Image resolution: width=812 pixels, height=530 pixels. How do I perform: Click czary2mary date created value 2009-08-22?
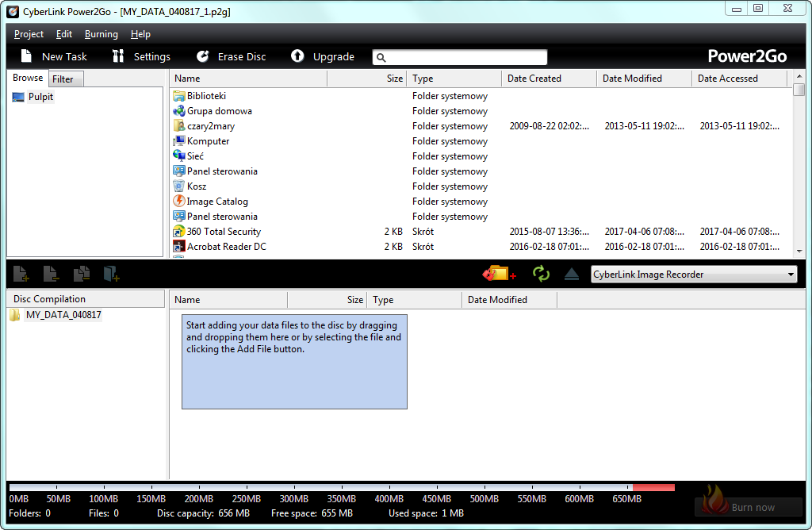[549, 126]
